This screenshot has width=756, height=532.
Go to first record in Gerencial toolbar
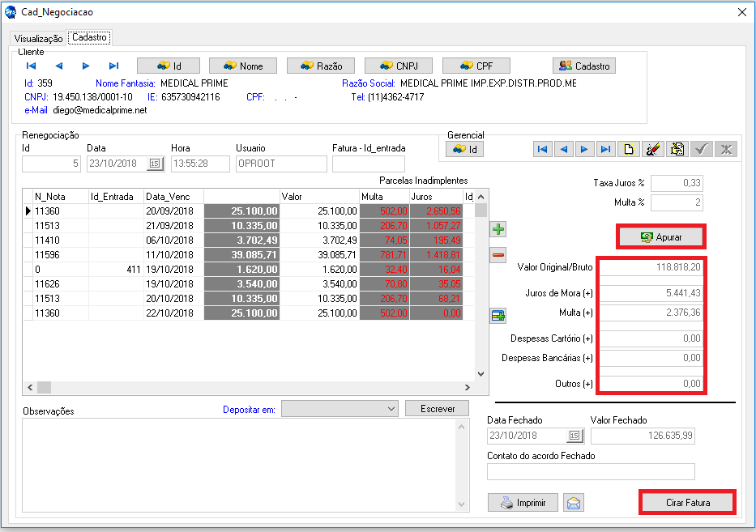click(x=542, y=149)
